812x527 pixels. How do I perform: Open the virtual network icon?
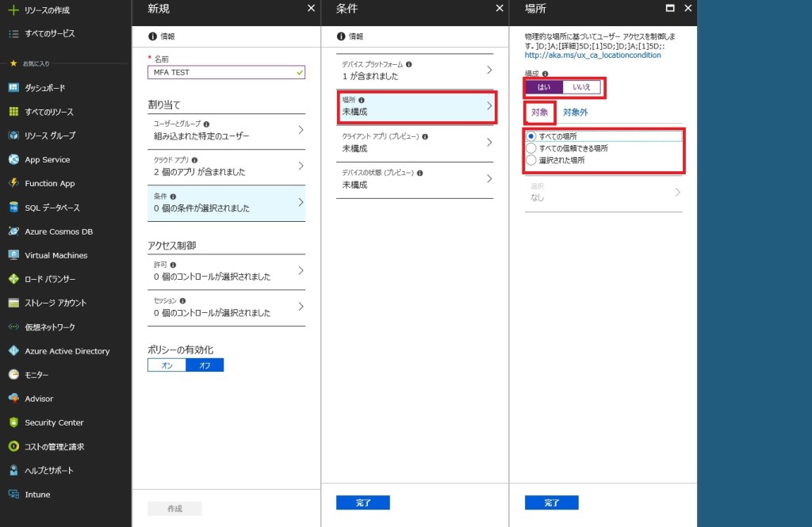(x=14, y=327)
